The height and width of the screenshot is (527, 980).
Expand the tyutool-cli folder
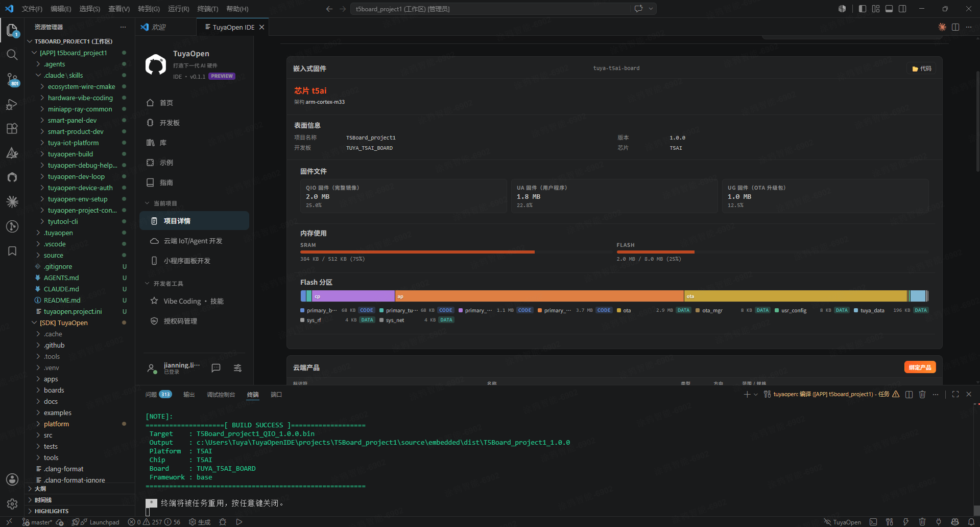coord(80,221)
